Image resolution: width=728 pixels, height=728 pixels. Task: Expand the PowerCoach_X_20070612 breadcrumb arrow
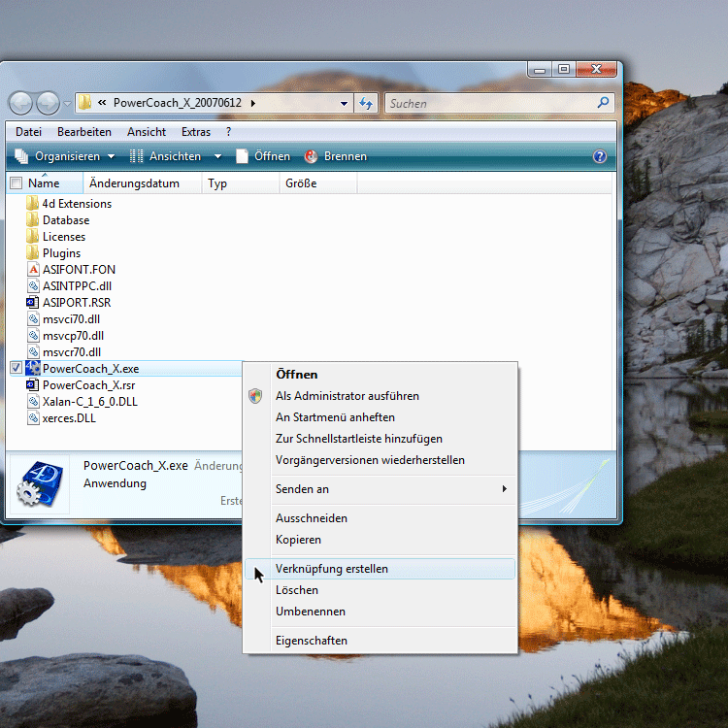pyautogui.click(x=253, y=103)
